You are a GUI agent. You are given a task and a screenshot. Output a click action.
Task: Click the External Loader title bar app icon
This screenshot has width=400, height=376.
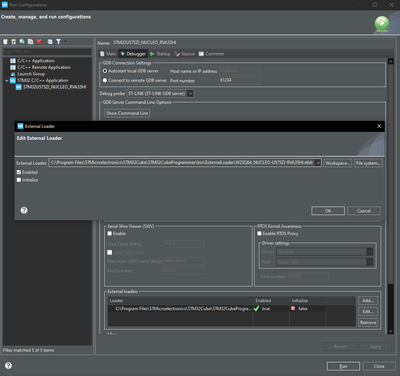20,126
